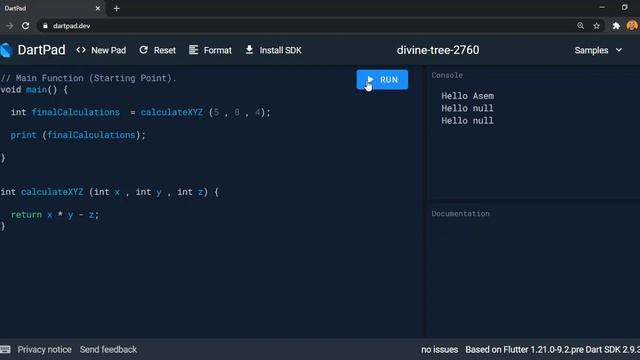
Task: Reload the dartpad.dev page
Action: tap(25, 26)
